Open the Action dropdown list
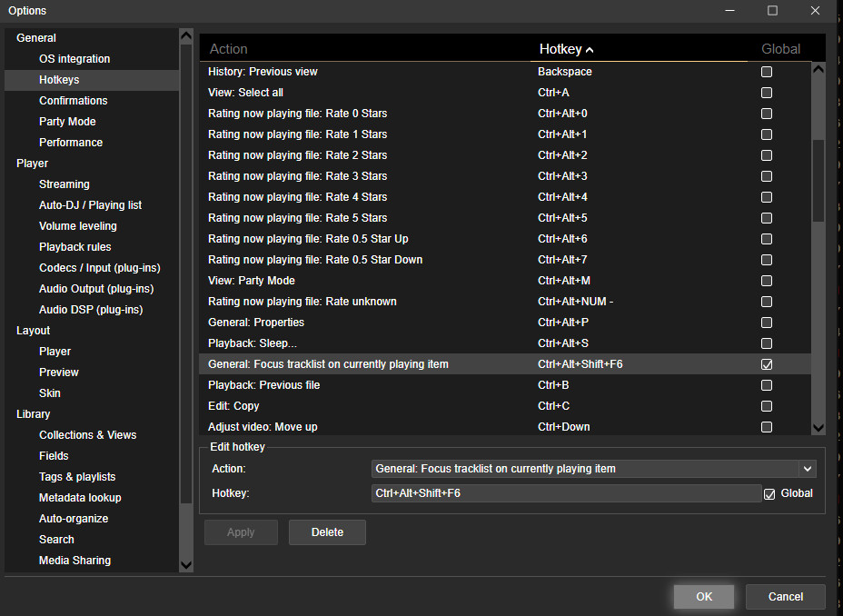843x616 pixels. (806, 469)
